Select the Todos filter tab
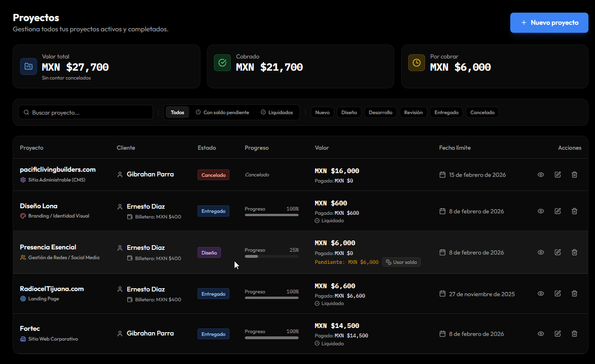This screenshot has width=595, height=364. click(x=177, y=112)
